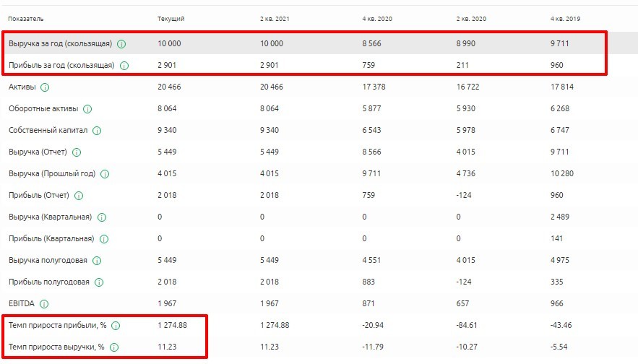Image resolution: width=638 pixels, height=364 pixels.
Task: Open info icon for Собственный капитал
Action: pyautogui.click(x=97, y=131)
